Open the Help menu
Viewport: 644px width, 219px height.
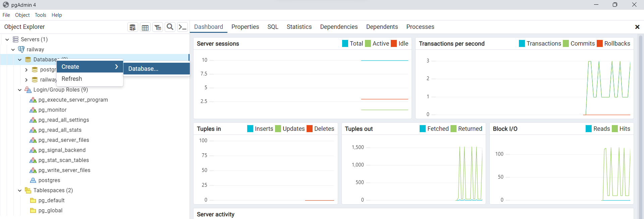(57, 15)
